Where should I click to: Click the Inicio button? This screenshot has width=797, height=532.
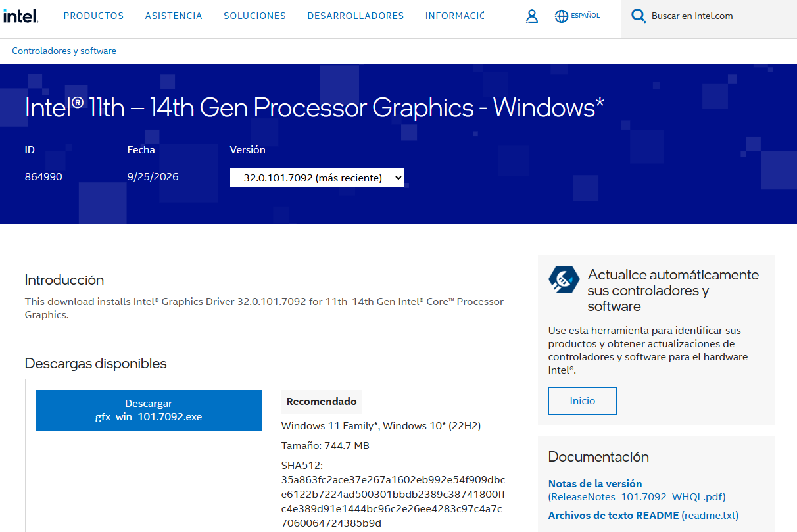583,401
